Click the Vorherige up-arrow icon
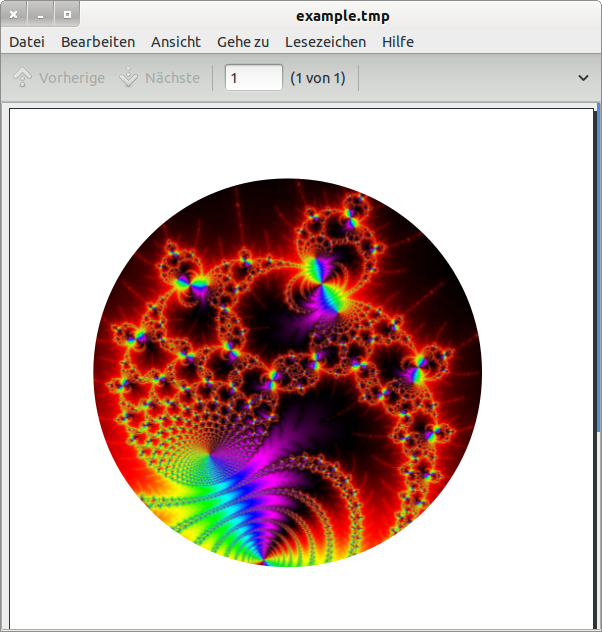 23,78
